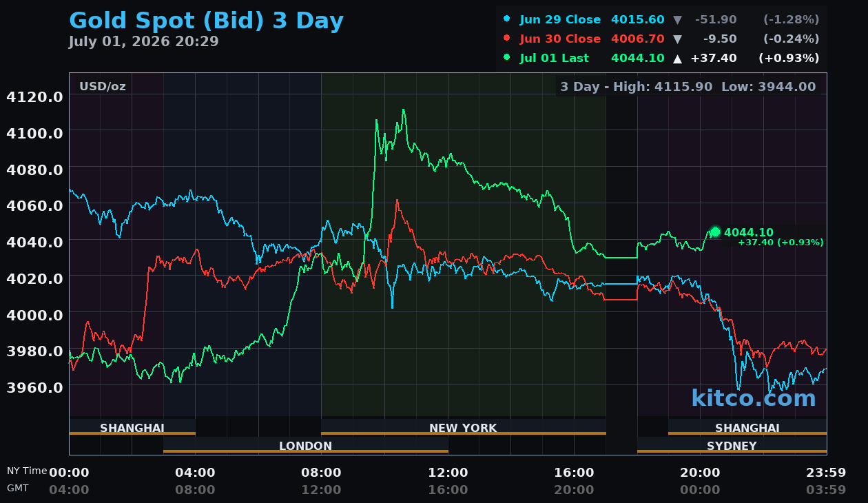The height and width of the screenshot is (503, 868).
Task: Click the date July 01, 2026 20:29
Action: 143,41
